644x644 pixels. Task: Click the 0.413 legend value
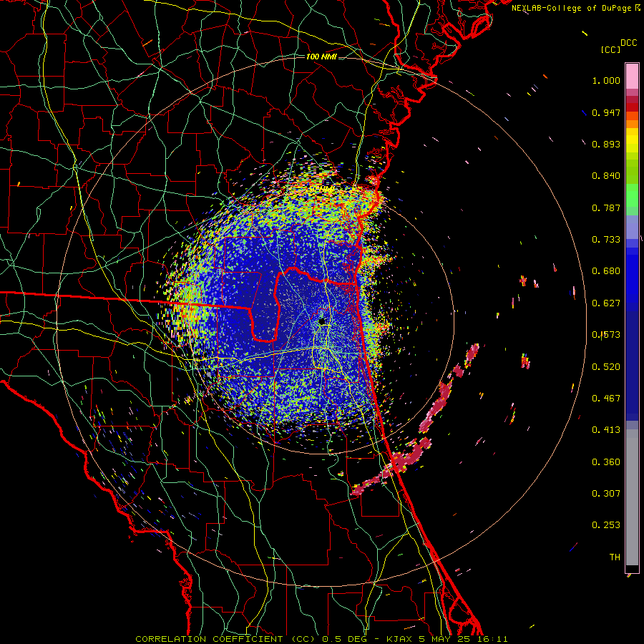click(606, 430)
